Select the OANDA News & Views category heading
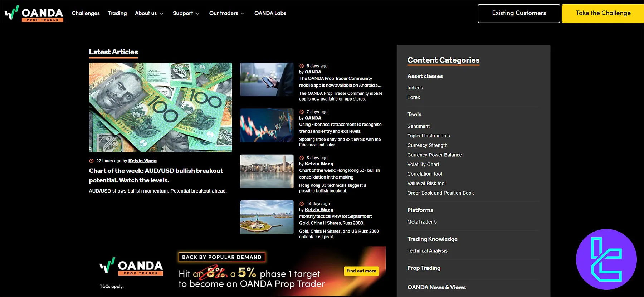The width and height of the screenshot is (644, 297). pyautogui.click(x=436, y=287)
